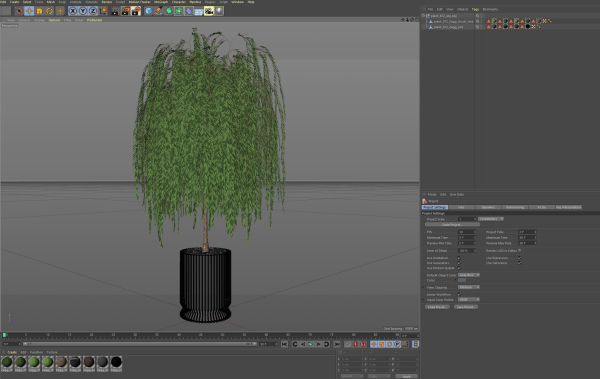
Task: Open the Render menu
Action: point(107,2)
